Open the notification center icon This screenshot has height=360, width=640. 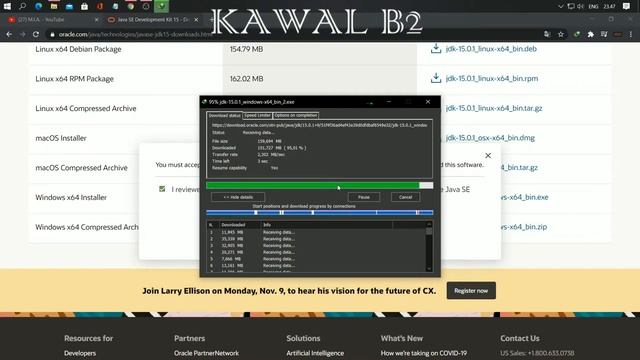[627, 6]
